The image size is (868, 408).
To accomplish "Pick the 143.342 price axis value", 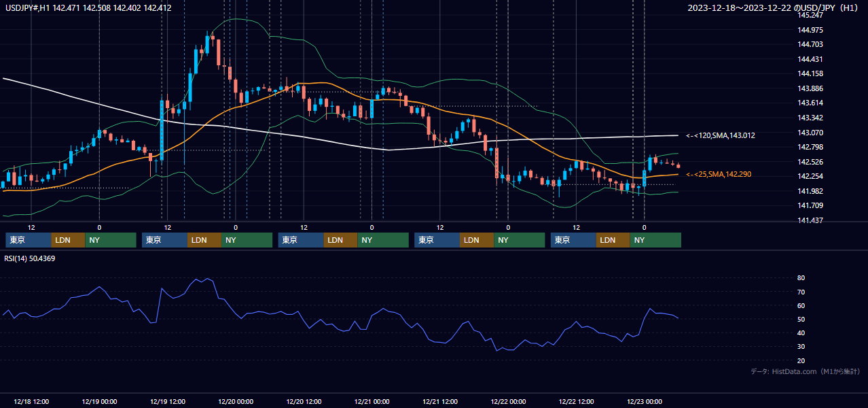I will [x=810, y=118].
